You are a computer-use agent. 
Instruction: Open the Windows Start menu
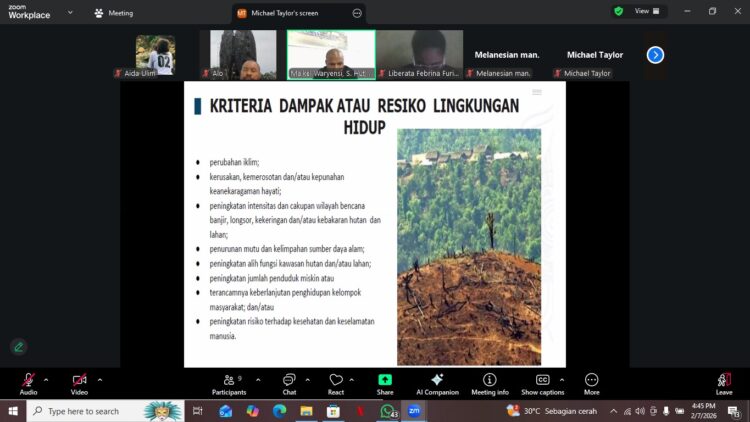click(13, 411)
